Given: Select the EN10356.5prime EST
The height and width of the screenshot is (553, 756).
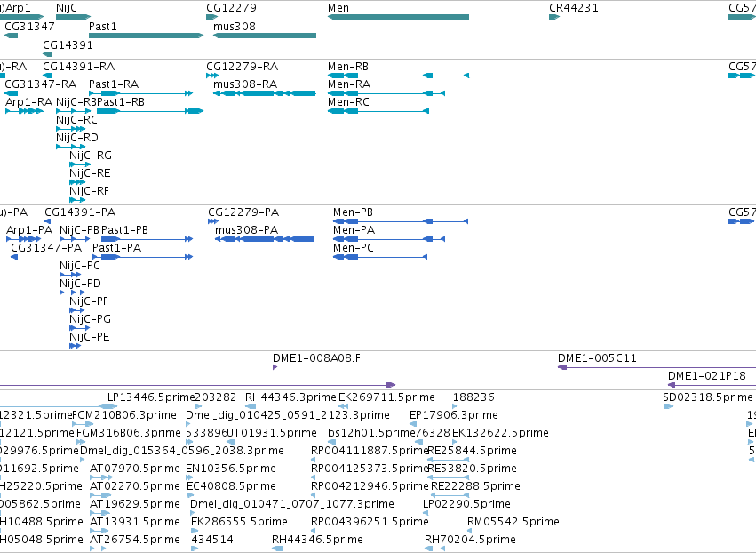Looking at the screenshot, I should 189,477.
